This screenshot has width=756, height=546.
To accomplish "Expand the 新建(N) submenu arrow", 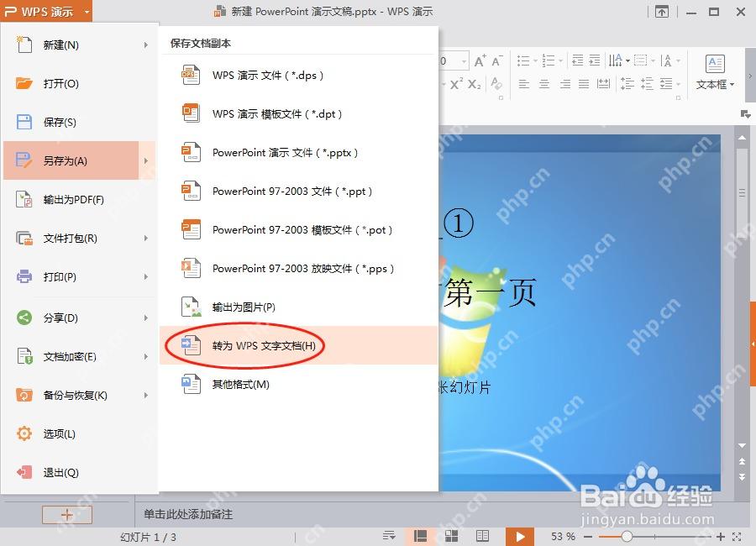I will (x=145, y=45).
